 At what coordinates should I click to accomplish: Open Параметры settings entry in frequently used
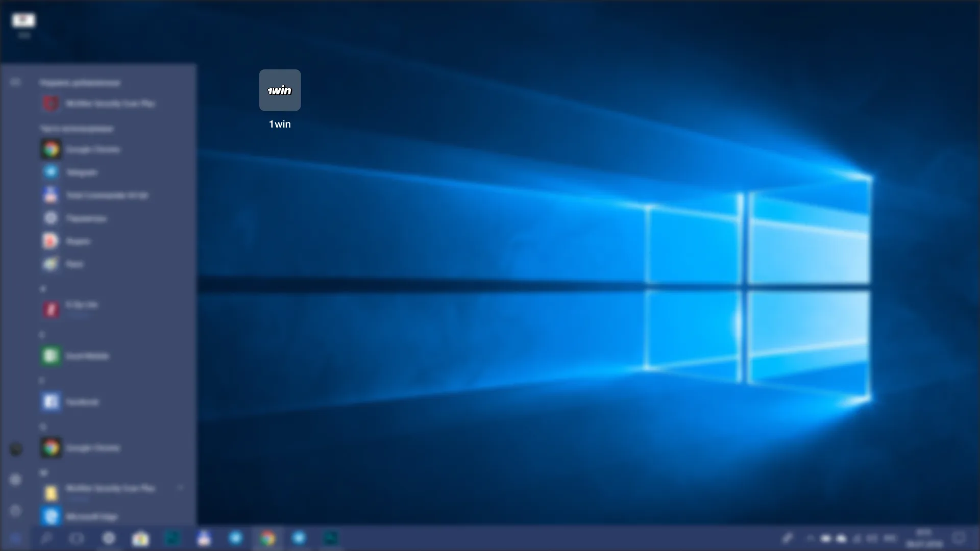[86, 218]
